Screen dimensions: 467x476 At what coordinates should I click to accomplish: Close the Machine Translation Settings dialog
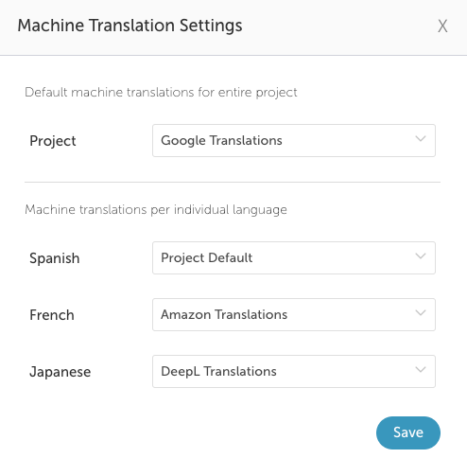[x=442, y=26]
